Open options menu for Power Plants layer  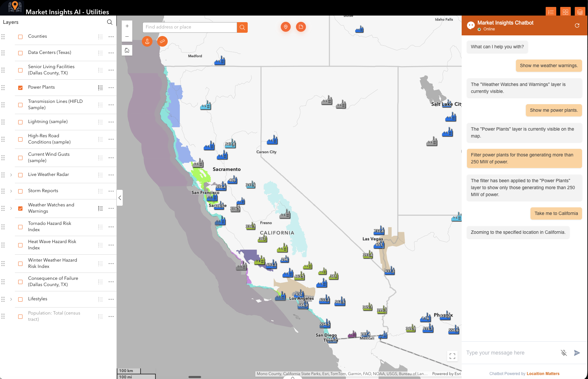point(111,88)
